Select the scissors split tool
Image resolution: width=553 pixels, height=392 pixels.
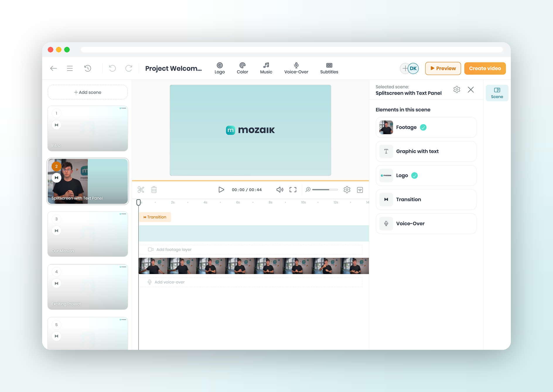point(141,190)
